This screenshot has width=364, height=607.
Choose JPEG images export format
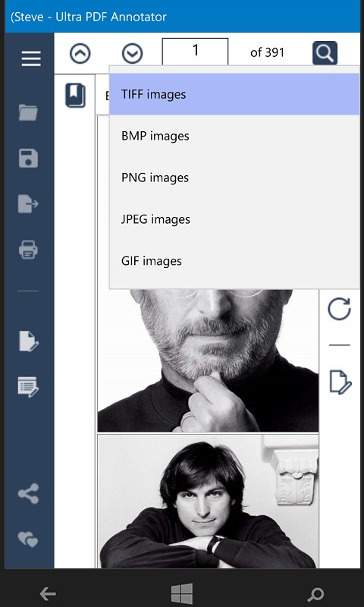pos(234,219)
